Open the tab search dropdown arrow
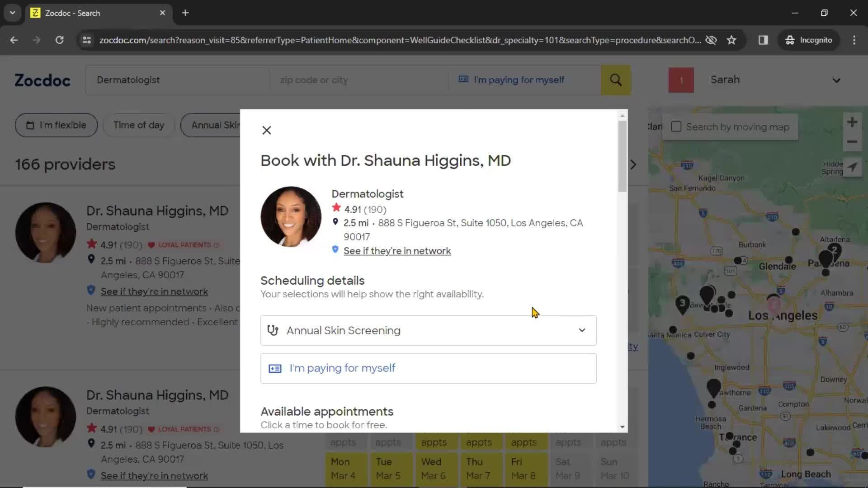868x488 pixels. click(13, 13)
